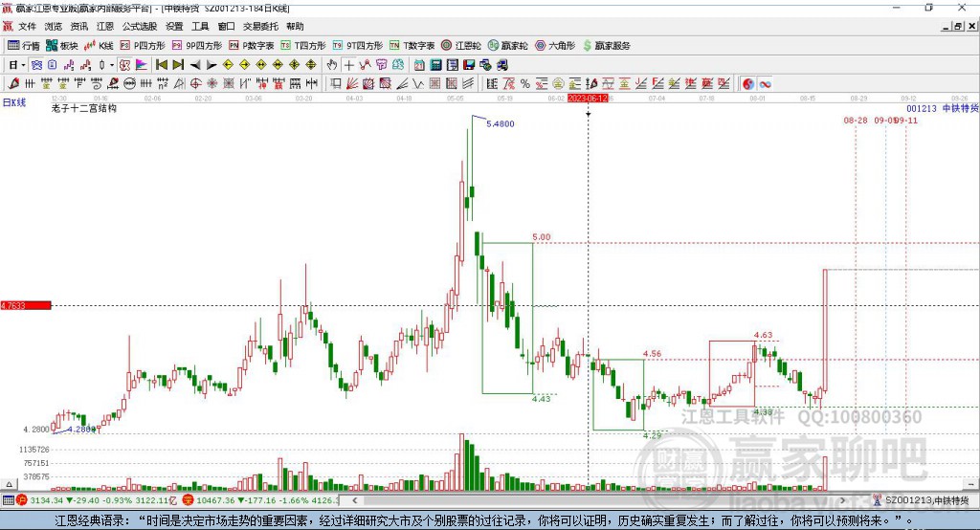Open the 文件 menu
Viewport: 980px width, 530px height.
point(27,26)
